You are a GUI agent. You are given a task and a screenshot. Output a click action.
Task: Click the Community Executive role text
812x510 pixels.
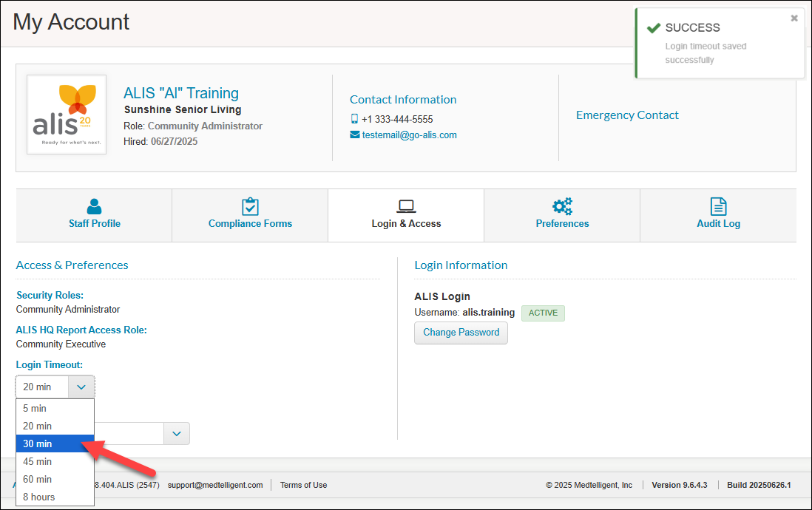tap(61, 344)
